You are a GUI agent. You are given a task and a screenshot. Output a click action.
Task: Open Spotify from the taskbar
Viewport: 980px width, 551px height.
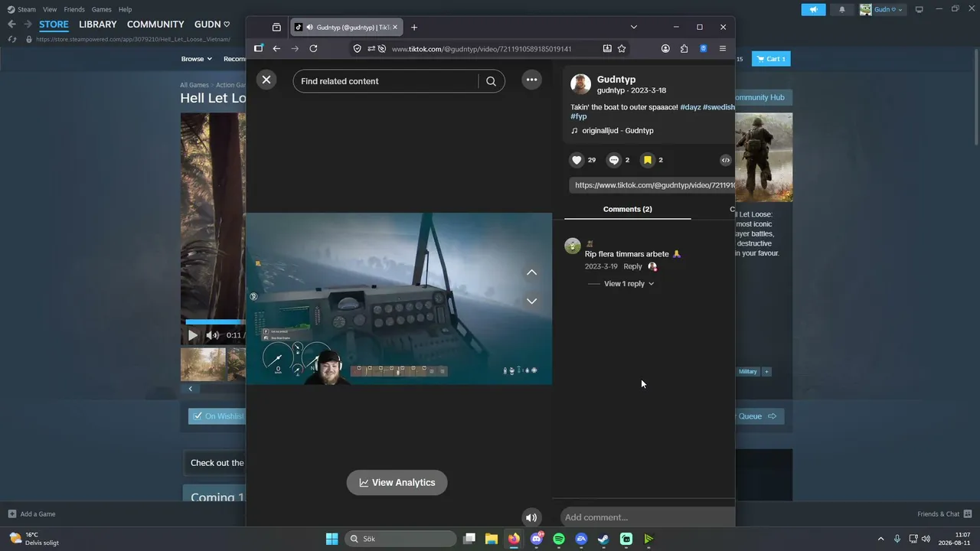click(x=559, y=539)
